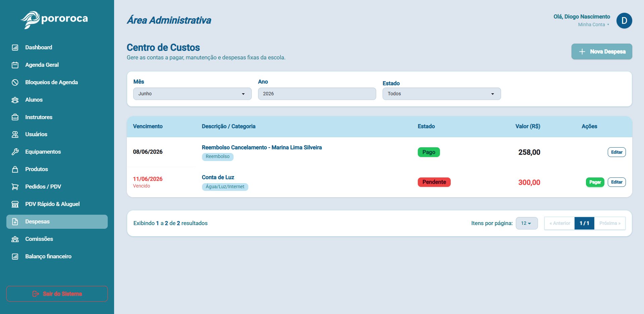
Task: Click Reembolso Cancelamento - Marina Lima Silveira
Action: (x=262, y=148)
